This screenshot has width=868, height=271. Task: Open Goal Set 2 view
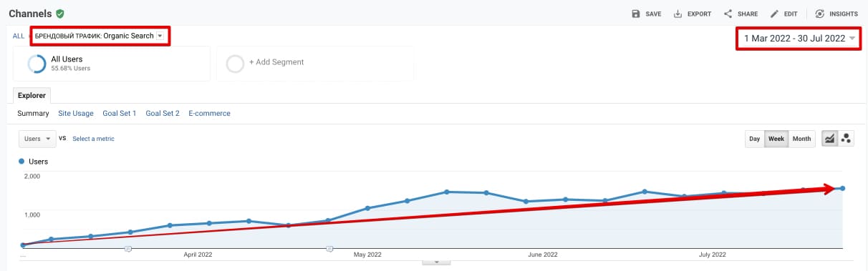pos(163,113)
